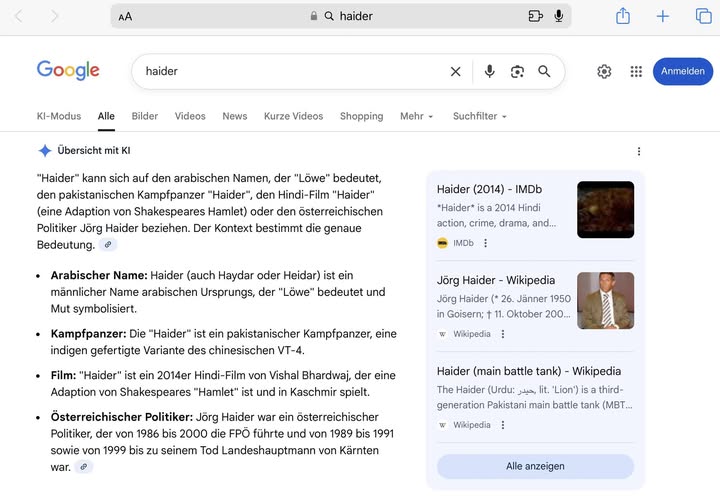
Task: Select the Alle tab
Action: pyautogui.click(x=106, y=116)
